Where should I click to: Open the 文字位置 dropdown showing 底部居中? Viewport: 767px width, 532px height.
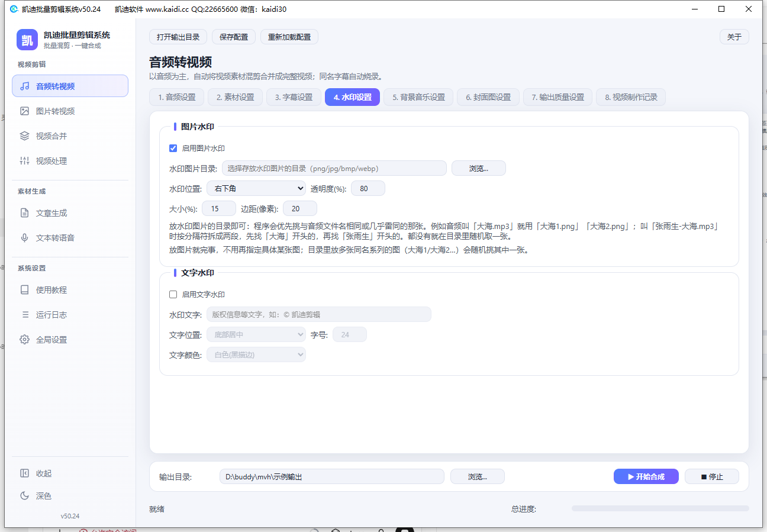pos(256,334)
